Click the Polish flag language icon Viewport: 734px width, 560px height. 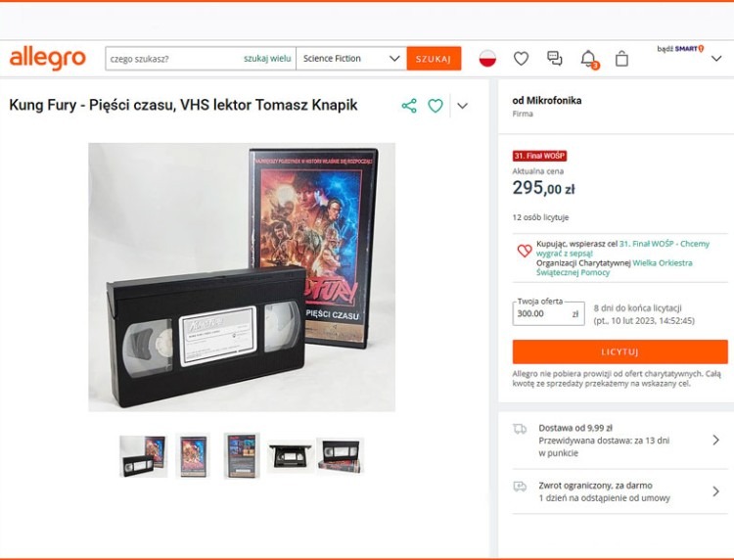tap(487, 59)
